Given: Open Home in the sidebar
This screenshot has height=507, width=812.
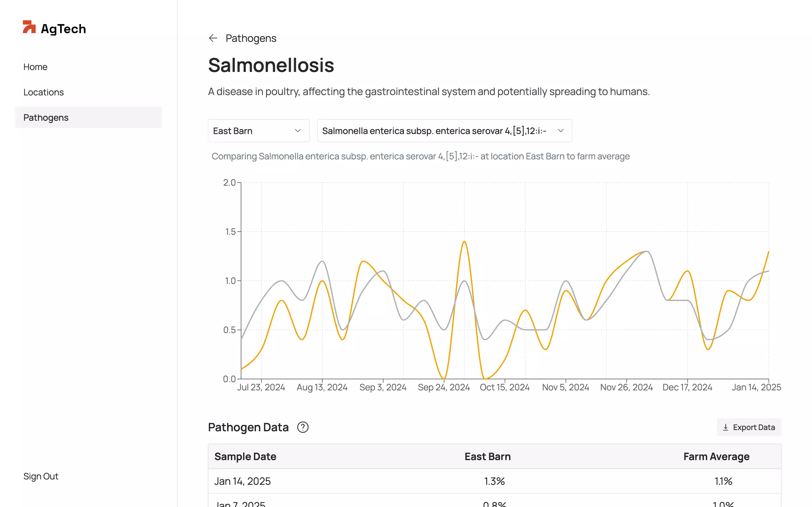Looking at the screenshot, I should tap(35, 67).
